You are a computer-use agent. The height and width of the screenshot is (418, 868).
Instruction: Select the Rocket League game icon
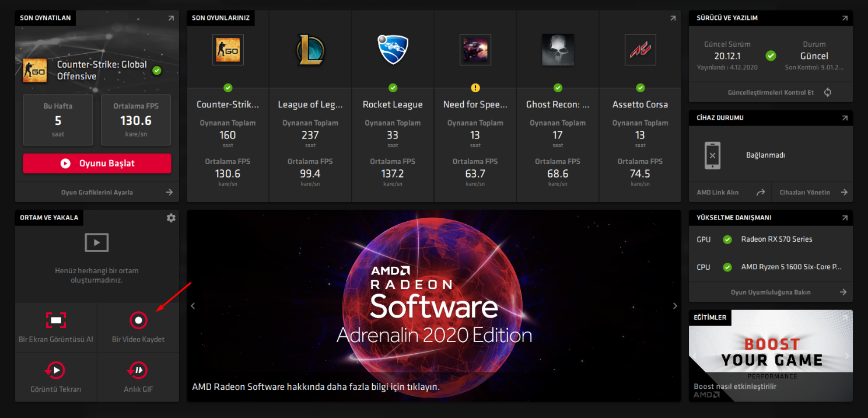point(393,50)
